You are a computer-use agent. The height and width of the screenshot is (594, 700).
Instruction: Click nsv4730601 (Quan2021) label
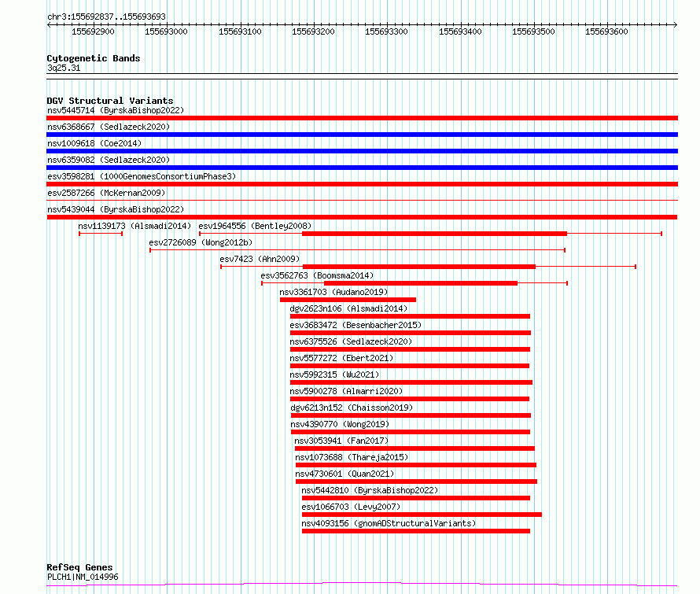pyautogui.click(x=344, y=474)
